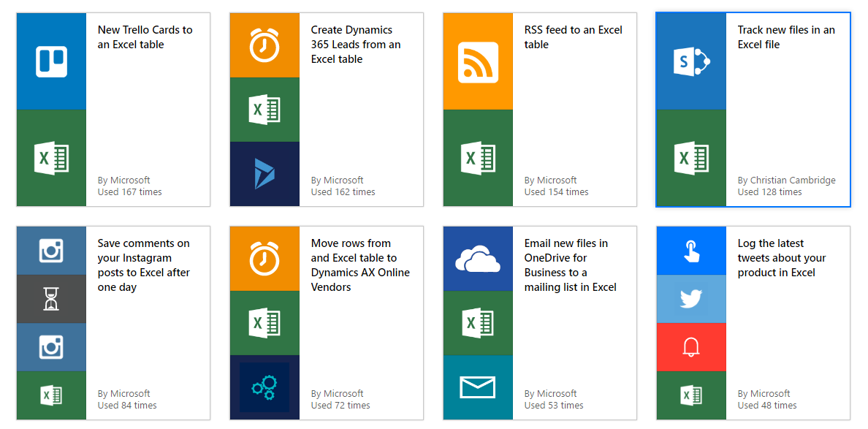
Task: Open 'Create Dynamics 365 Leads from an Excel table'
Action: pos(356,45)
